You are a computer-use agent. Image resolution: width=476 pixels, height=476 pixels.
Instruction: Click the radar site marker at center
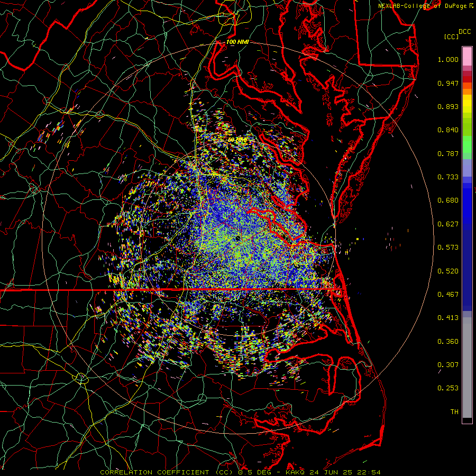pos(237,239)
